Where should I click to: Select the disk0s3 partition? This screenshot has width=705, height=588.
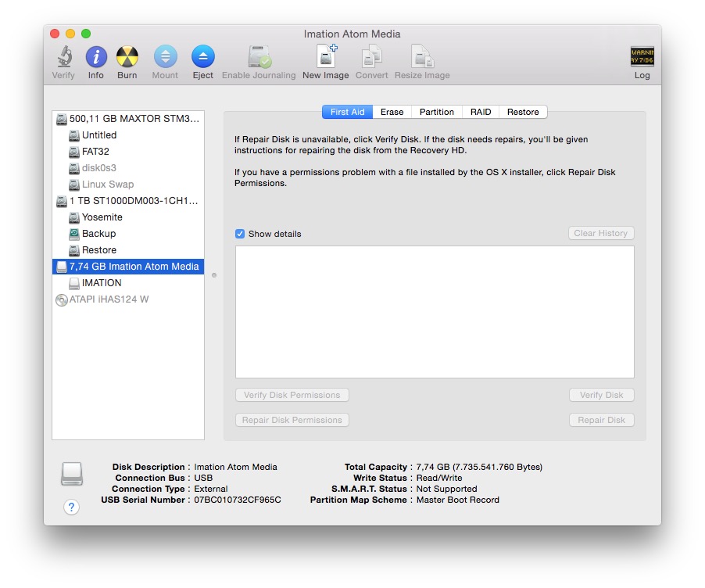click(x=128, y=168)
